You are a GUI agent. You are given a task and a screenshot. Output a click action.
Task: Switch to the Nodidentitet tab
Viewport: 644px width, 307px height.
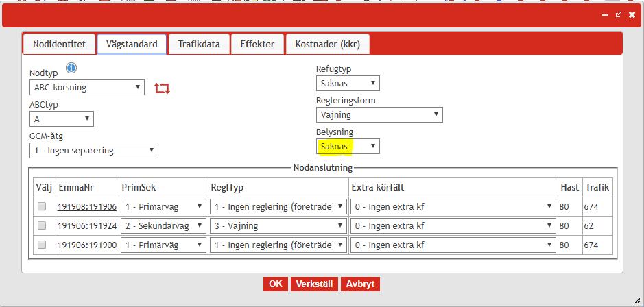[x=59, y=45]
